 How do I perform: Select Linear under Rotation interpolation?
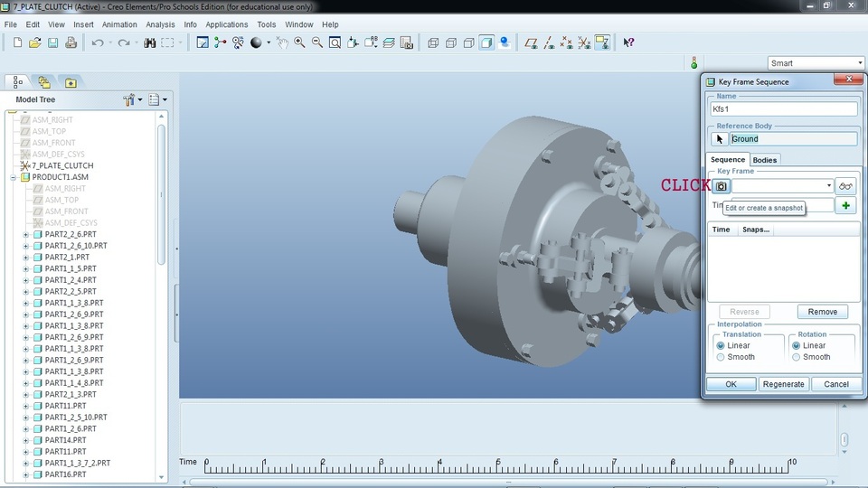(x=797, y=345)
